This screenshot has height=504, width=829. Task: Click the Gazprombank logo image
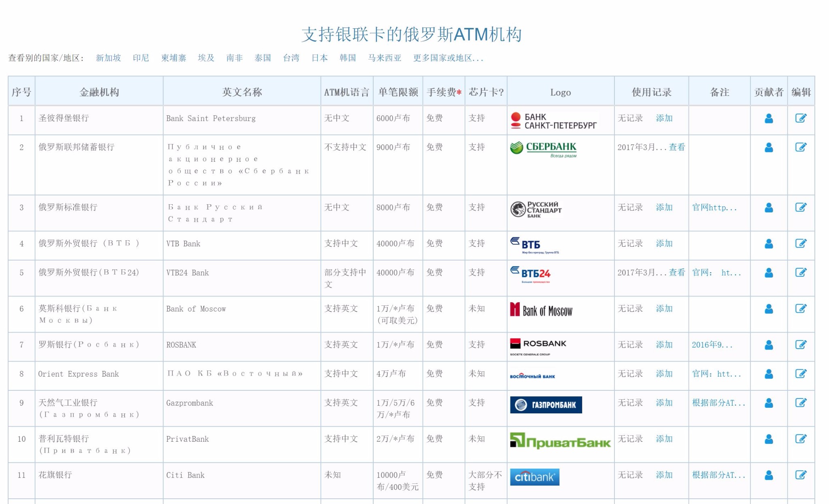coord(546,405)
